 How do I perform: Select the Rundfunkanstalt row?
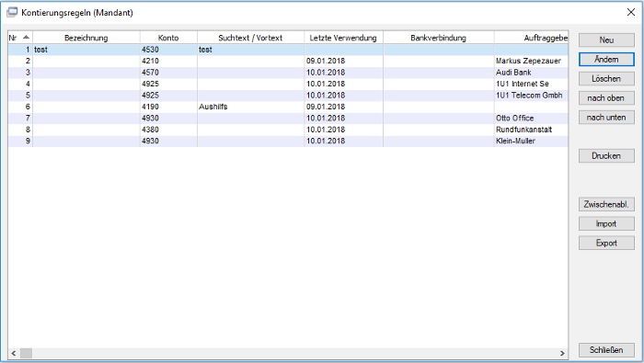pyautogui.click(x=288, y=130)
